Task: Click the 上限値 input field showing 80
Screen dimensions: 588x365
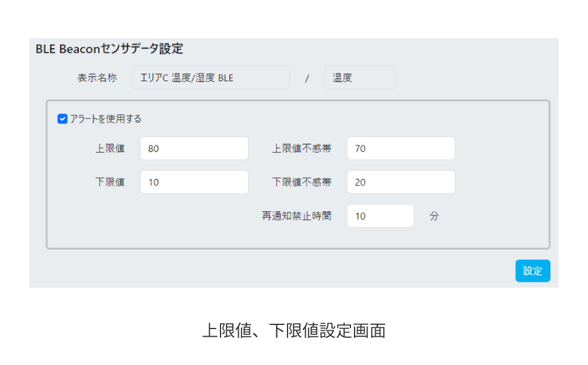Action: (x=194, y=148)
